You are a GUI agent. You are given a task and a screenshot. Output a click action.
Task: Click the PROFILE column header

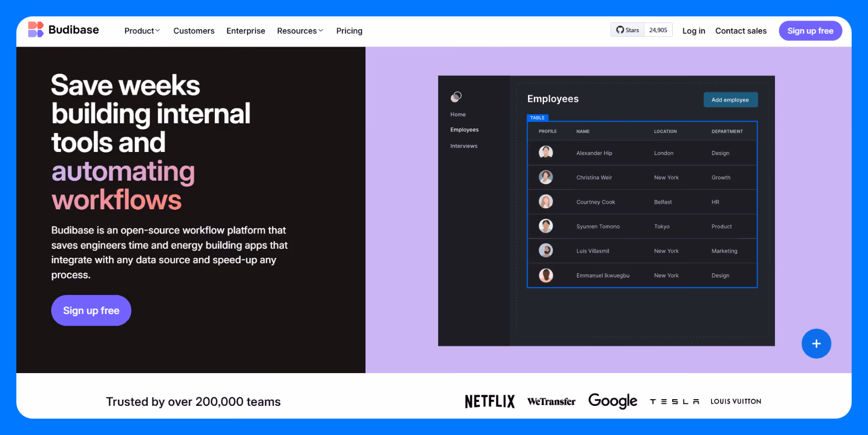(547, 132)
